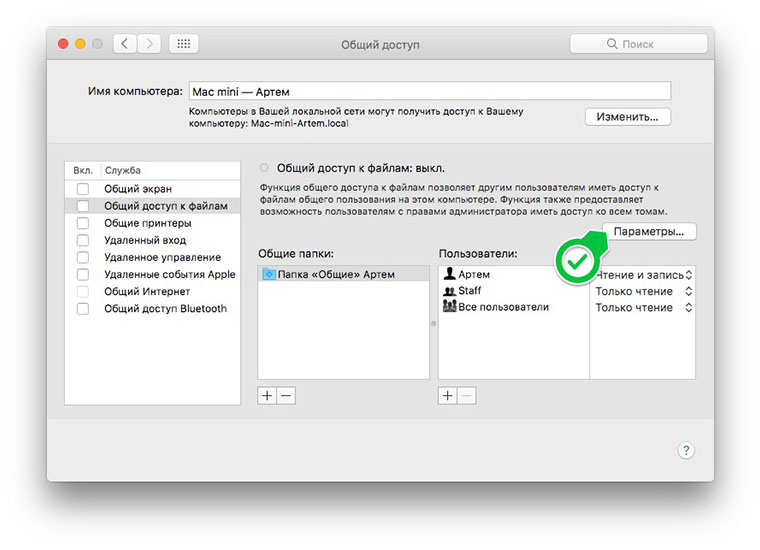Viewport: 760px width, 550px height.
Task: Select Общий доступ к файлам service row
Action: coord(153,206)
